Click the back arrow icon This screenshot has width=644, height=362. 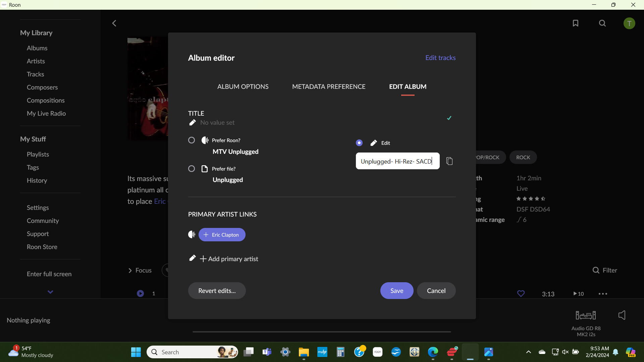[114, 23]
